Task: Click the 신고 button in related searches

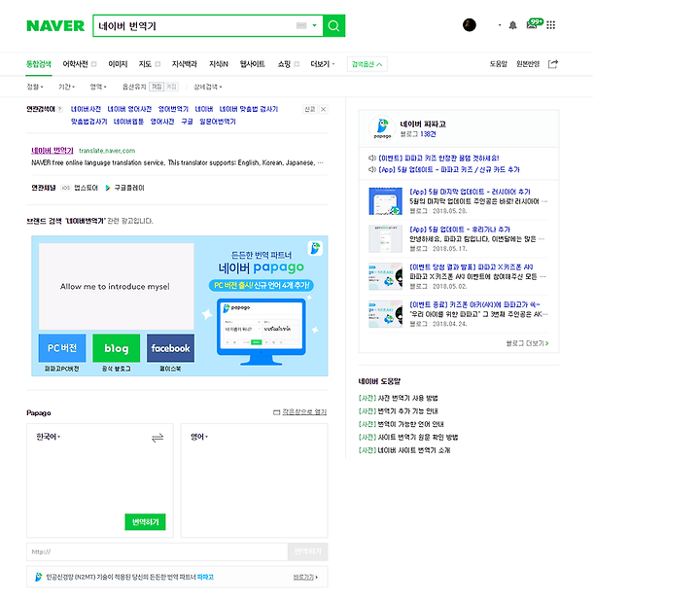Action: pos(310,109)
